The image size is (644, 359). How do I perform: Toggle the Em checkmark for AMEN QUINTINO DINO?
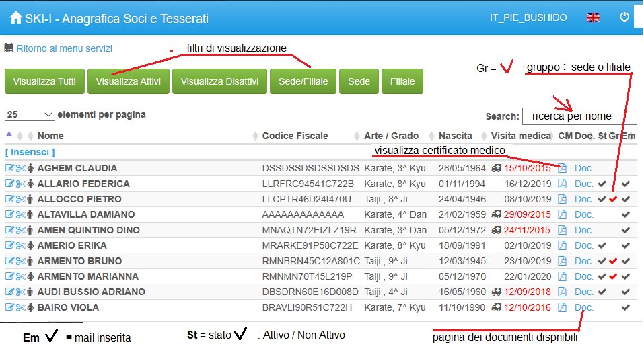pos(626,230)
